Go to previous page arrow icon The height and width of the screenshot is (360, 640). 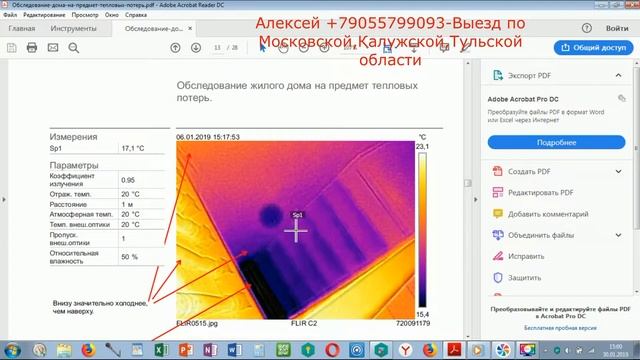point(176,48)
